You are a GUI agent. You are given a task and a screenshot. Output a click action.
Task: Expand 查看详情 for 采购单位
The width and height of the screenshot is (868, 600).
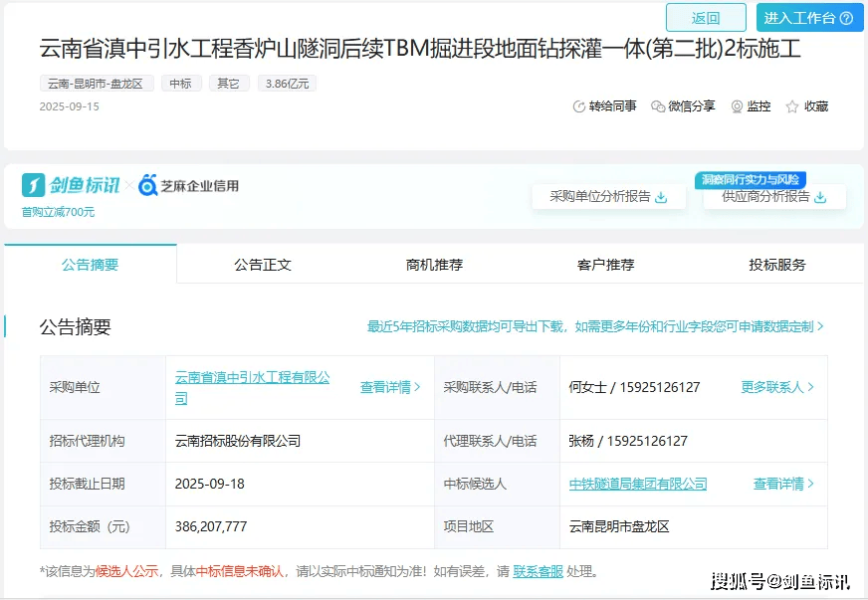coord(390,387)
